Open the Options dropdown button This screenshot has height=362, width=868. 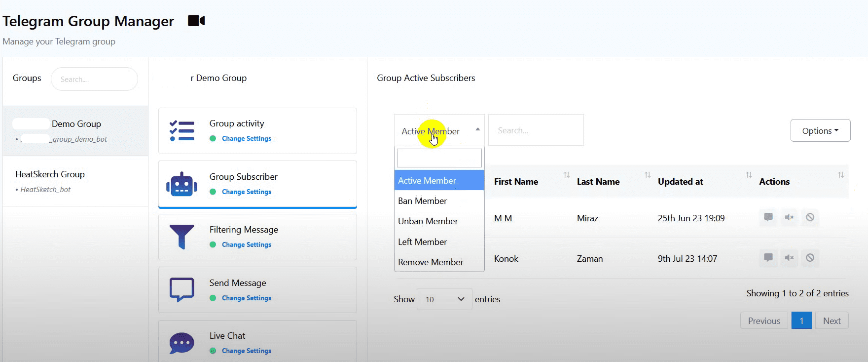coord(820,131)
